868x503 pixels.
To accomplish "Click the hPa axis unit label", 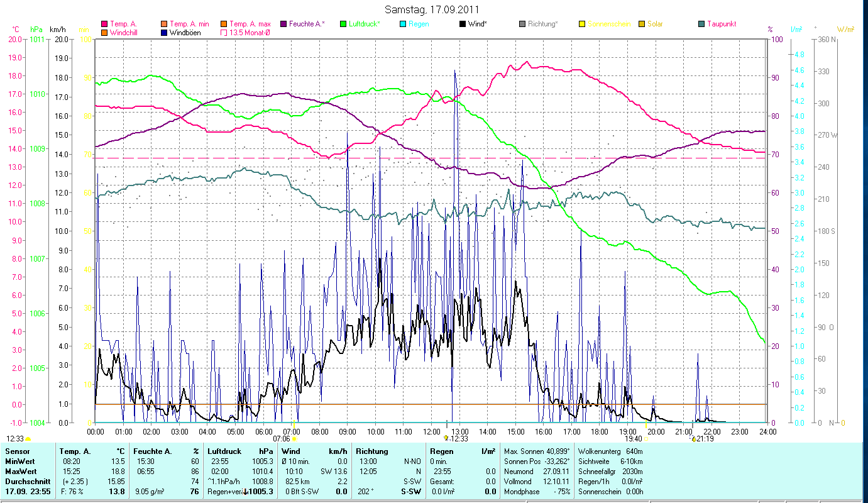I will pyautogui.click(x=36, y=30).
